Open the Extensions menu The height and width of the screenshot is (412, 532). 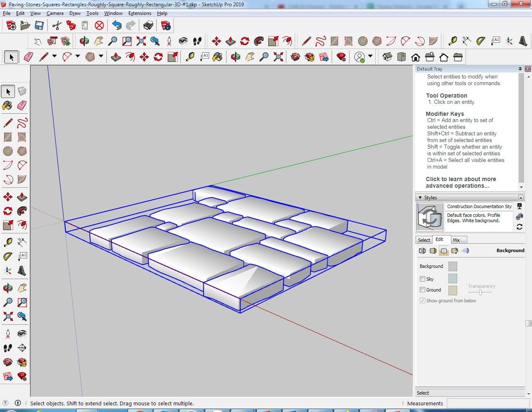point(140,13)
